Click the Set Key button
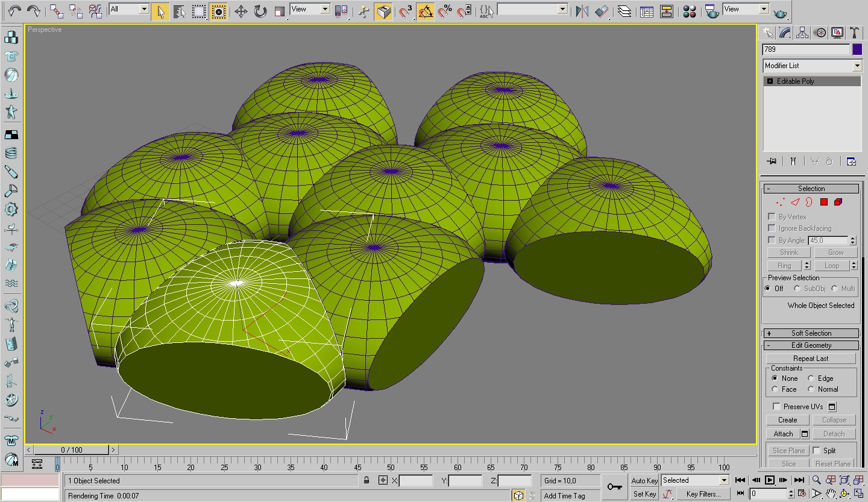The height and width of the screenshot is (502, 868). pos(644,494)
